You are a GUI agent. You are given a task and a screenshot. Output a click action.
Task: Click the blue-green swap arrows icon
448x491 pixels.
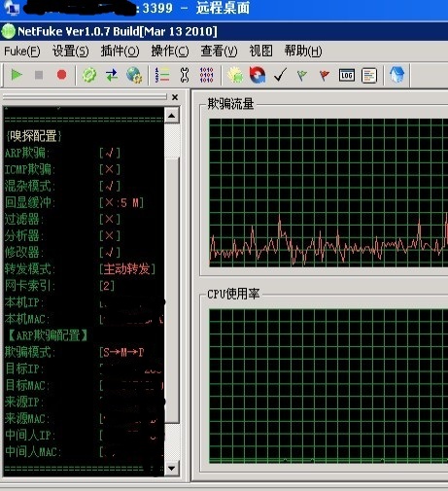[112, 75]
